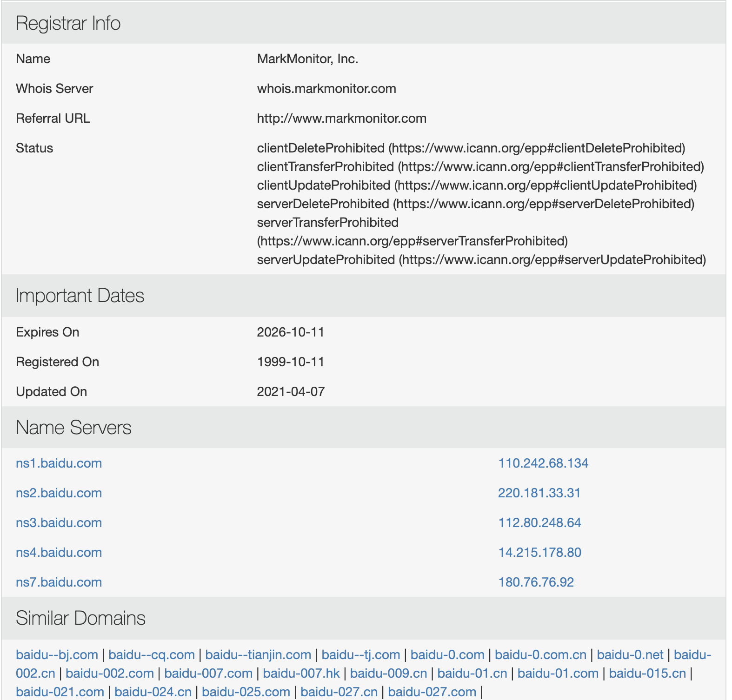
Task: Open IP address 220.181.33.31
Action: (x=539, y=493)
